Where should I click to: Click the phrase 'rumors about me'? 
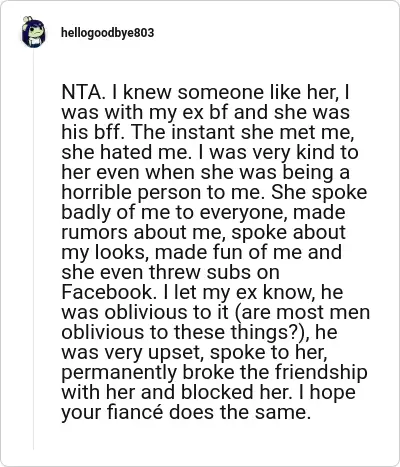(x=141, y=232)
